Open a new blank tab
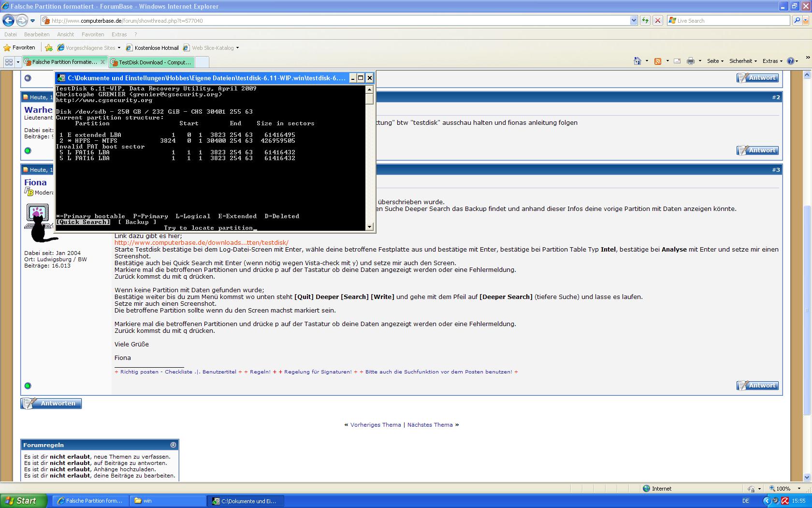Viewport: 812px width, 508px height. (x=202, y=62)
